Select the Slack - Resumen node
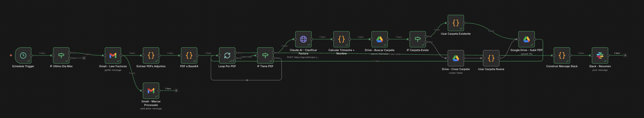 (600, 55)
